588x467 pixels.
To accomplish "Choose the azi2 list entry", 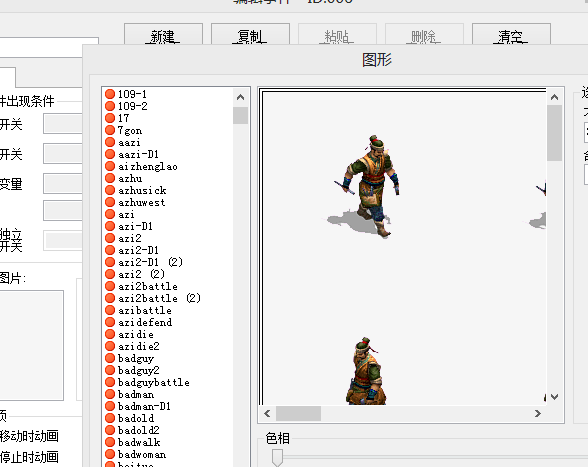I will (x=130, y=238).
